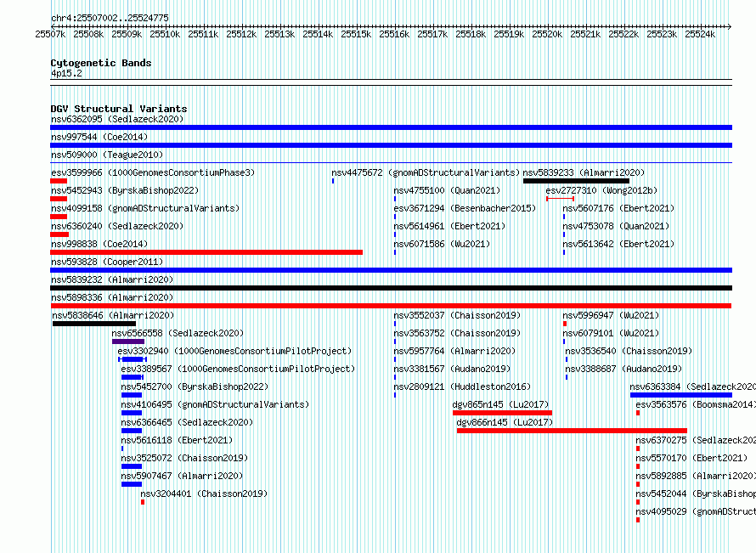Viewport: 756px width, 553px height.
Task: Click the nsv3552037 (Chaisson2019) label
Action: (x=458, y=315)
